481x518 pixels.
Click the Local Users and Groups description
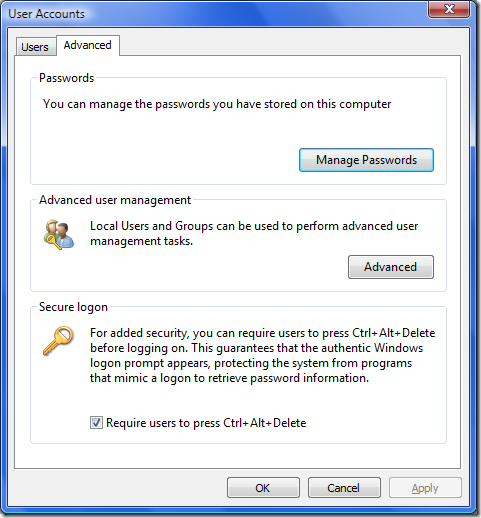tap(254, 233)
